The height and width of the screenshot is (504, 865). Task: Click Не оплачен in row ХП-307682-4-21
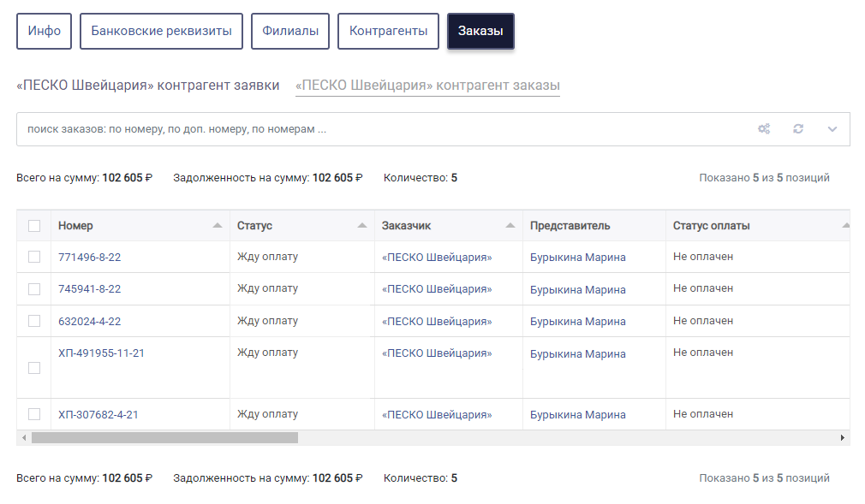click(703, 414)
